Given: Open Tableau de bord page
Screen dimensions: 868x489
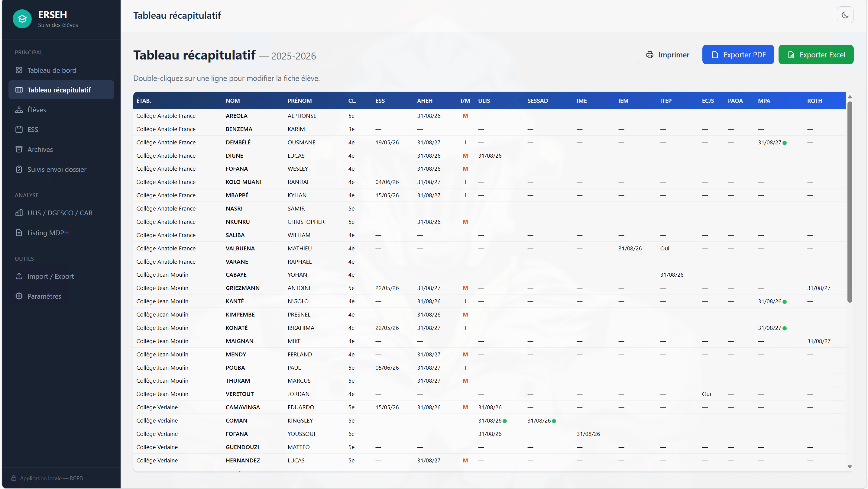Looking at the screenshot, I should [61, 70].
